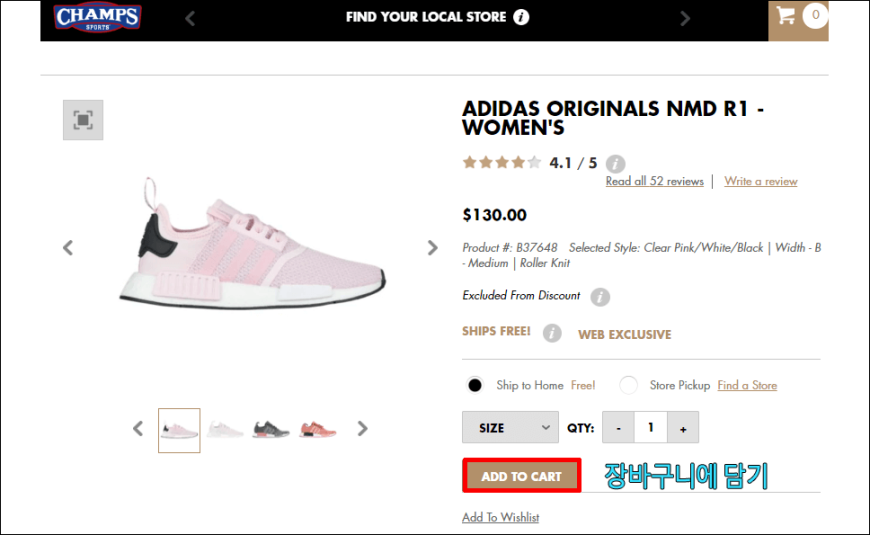The width and height of the screenshot is (870, 535).
Task: Open Ships Free info icon
Action: pos(552,333)
